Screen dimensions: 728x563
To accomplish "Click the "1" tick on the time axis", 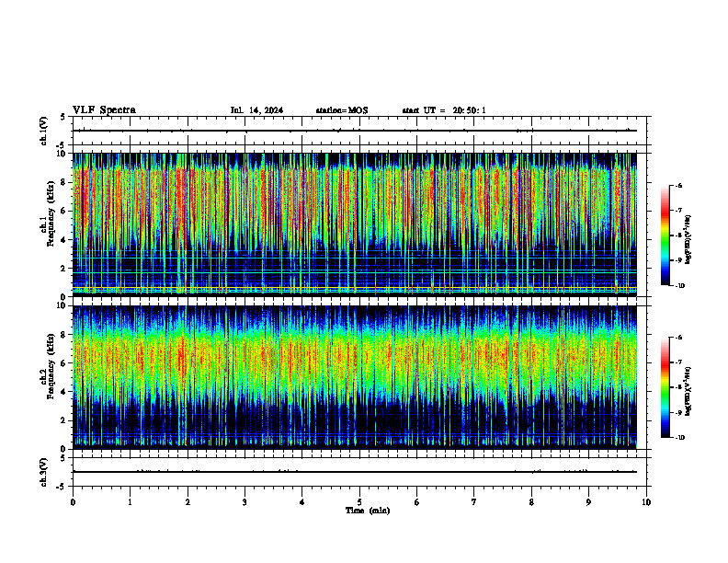I will click(x=130, y=502).
